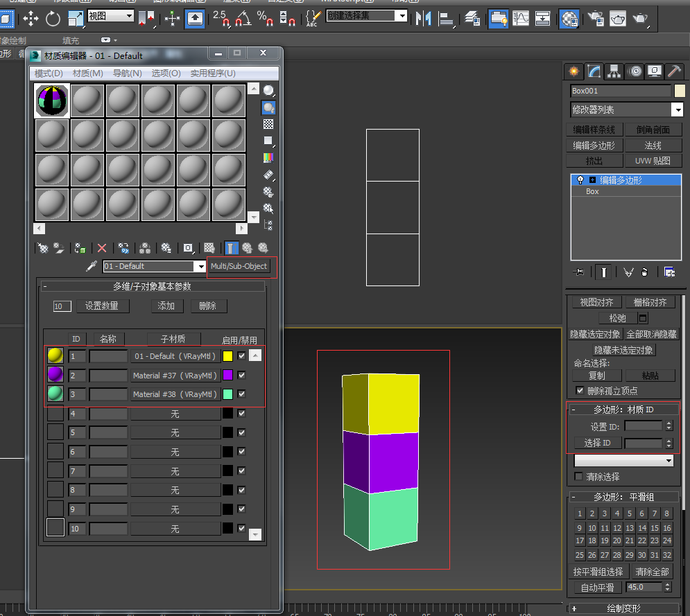690x616 pixels.
Task: Open the 修改器列表 modifier dropdown
Action: point(677,109)
